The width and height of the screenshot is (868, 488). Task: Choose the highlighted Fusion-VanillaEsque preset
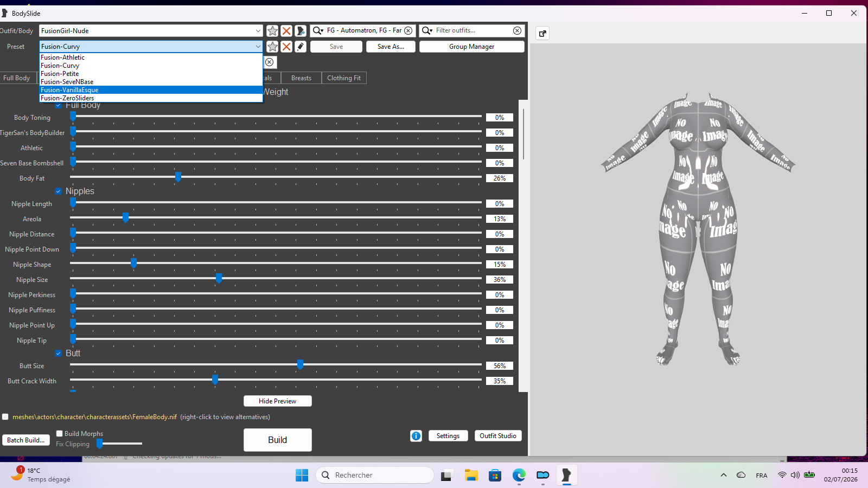[x=151, y=90]
